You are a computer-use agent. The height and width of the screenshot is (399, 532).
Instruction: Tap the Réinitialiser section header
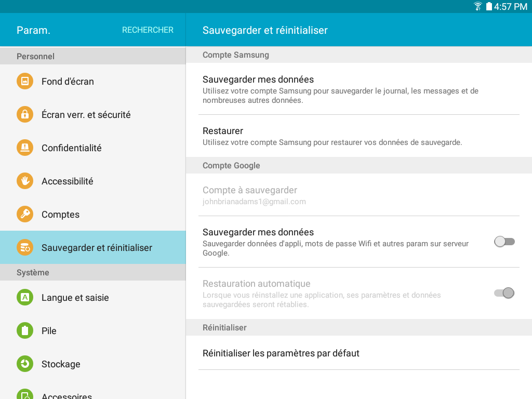[359, 327]
